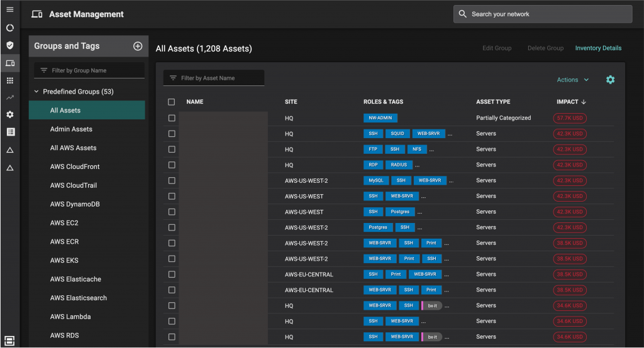644x348 pixels.
Task: Open the hamburger menu in the sidebar
Action: click(9, 9)
